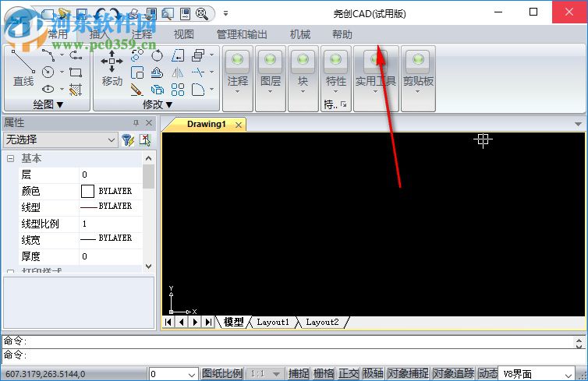The height and width of the screenshot is (381, 588).
Task: Expand the 绘图 panel
Action: 48,104
